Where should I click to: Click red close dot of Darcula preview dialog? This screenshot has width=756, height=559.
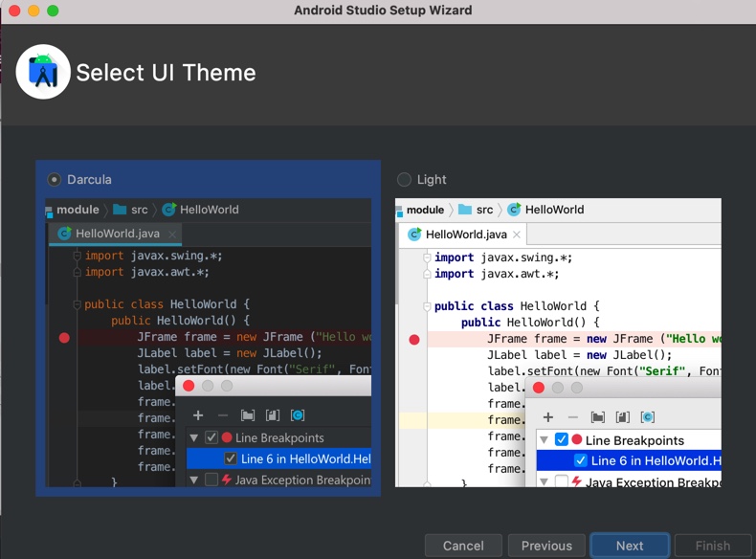point(189,386)
